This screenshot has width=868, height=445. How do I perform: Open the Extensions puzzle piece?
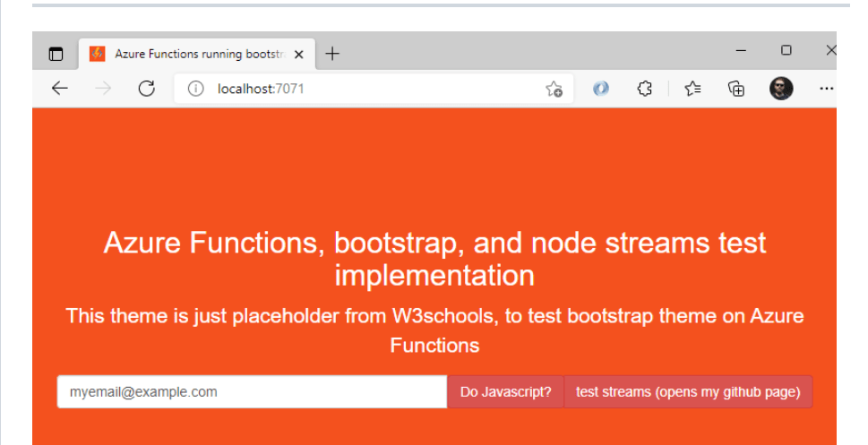click(644, 89)
